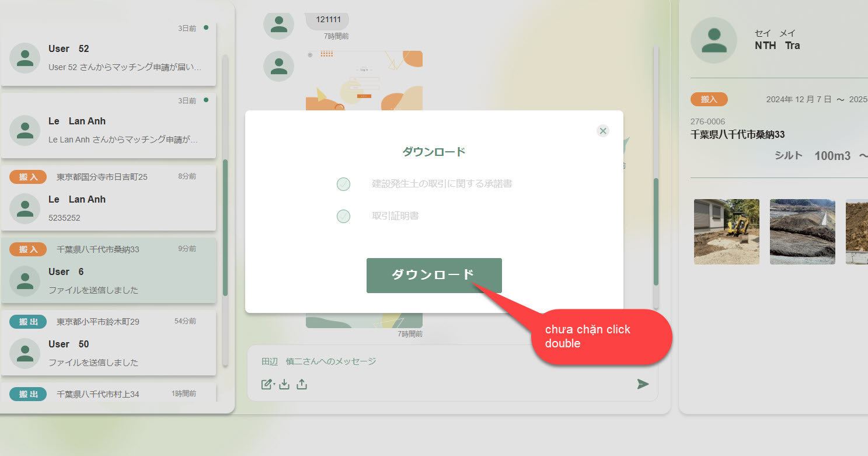868x456 pixels.
Task: Click the sender avatar beside the 121111 message
Action: tap(278, 23)
